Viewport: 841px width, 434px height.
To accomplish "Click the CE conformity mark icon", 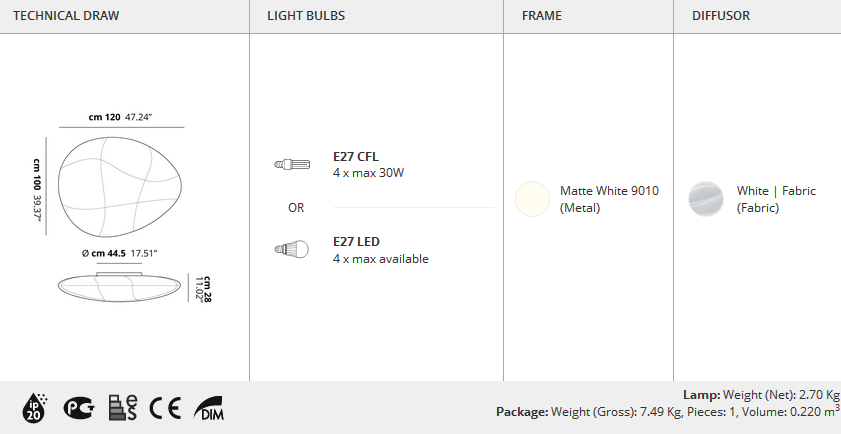I will coord(165,409).
